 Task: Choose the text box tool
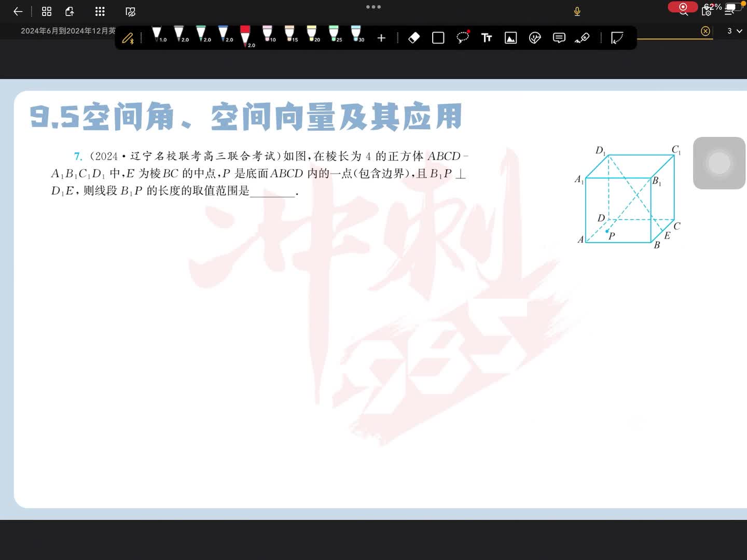(x=487, y=38)
